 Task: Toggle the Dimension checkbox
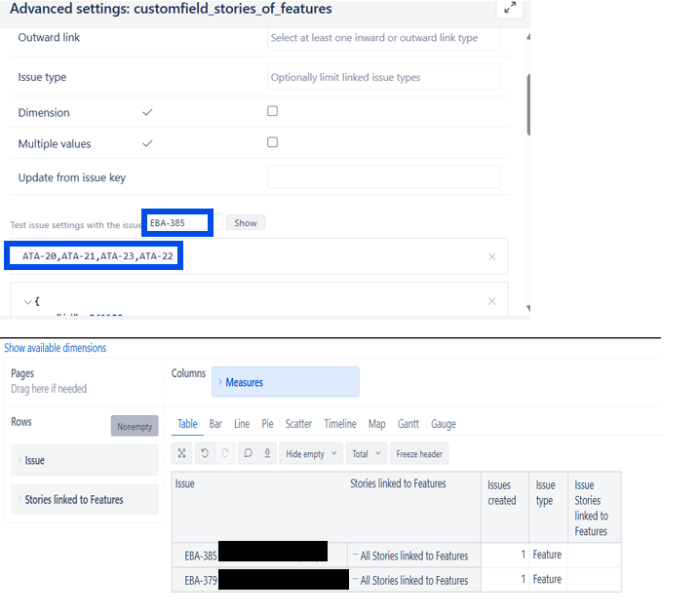coord(273,111)
